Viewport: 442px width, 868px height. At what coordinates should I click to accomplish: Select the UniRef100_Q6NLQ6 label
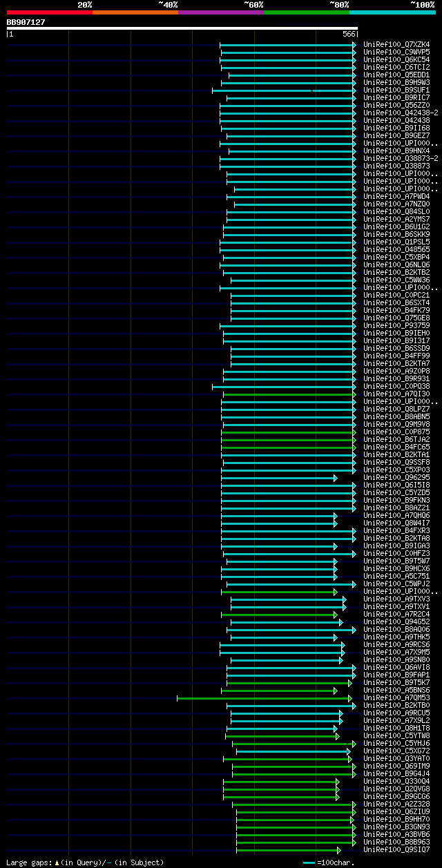[396, 265]
